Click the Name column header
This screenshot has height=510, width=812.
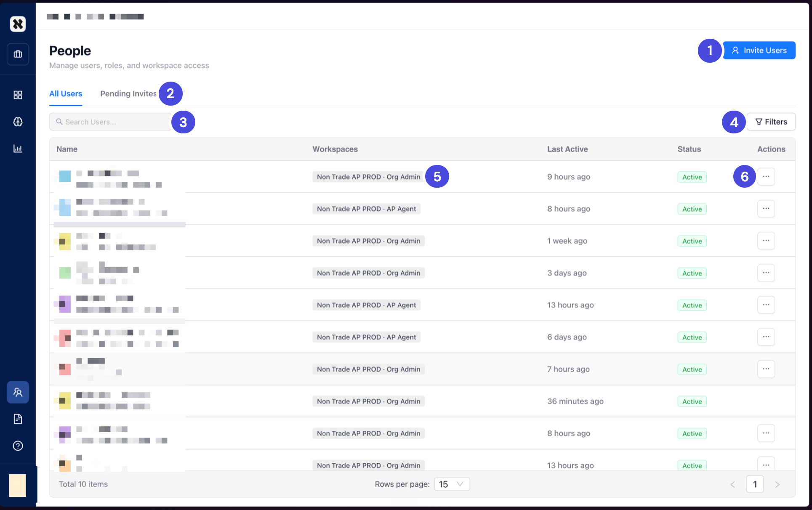pyautogui.click(x=67, y=149)
